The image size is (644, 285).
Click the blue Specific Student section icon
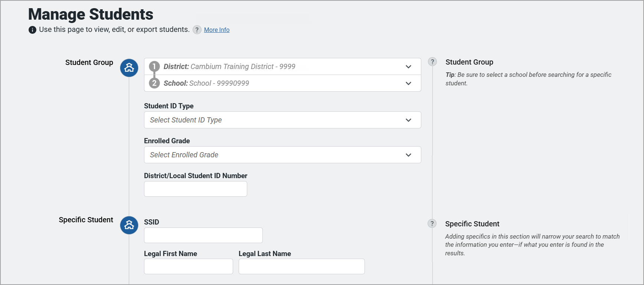click(x=129, y=225)
